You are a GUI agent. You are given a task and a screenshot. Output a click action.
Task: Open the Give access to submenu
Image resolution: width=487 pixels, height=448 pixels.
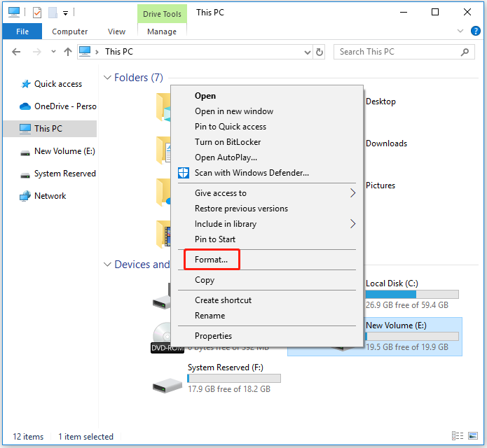click(x=267, y=193)
